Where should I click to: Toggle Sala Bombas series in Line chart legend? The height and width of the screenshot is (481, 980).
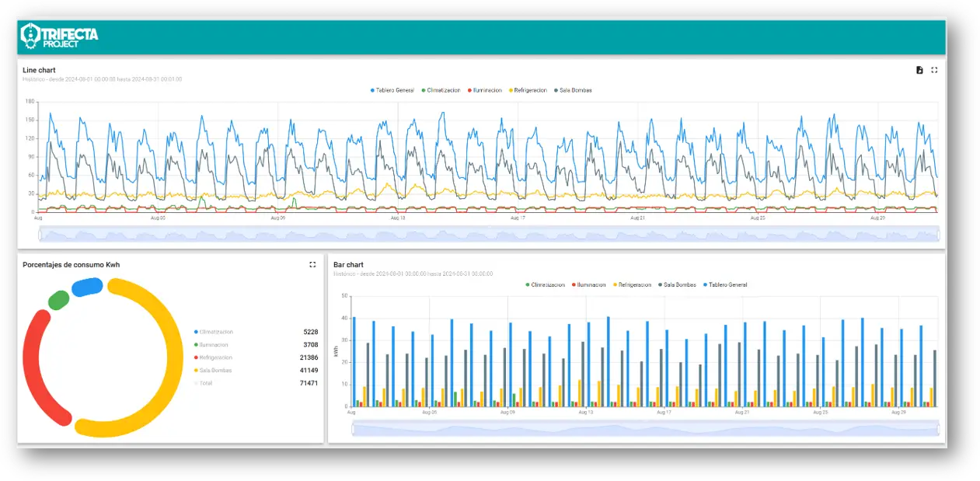[x=573, y=90]
